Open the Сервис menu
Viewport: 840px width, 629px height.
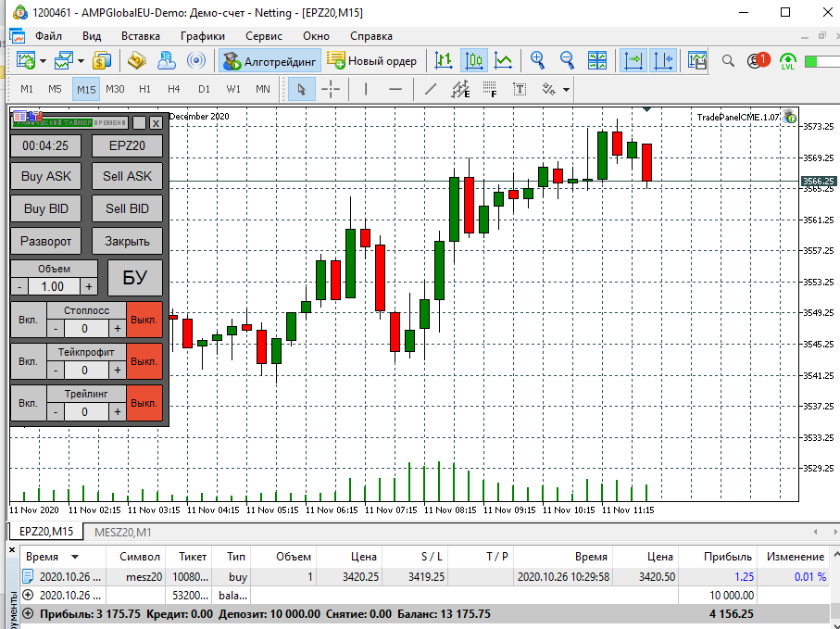tap(264, 36)
